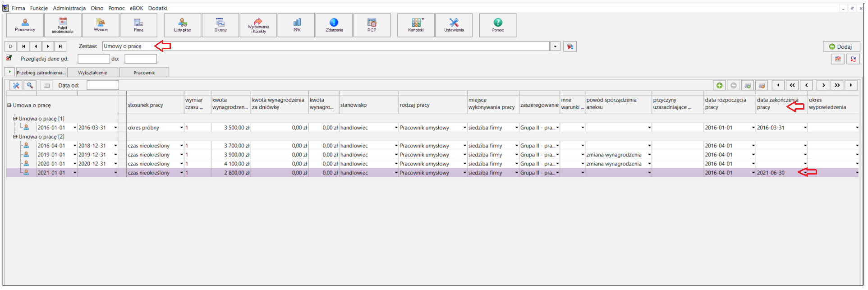
Task: Focus the Przeglądaj dane od field
Action: (94, 59)
